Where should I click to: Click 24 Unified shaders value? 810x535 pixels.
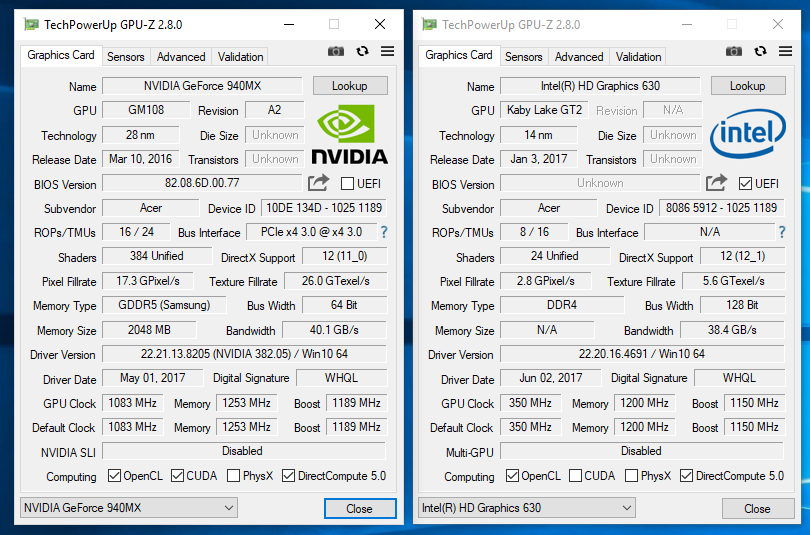555,256
